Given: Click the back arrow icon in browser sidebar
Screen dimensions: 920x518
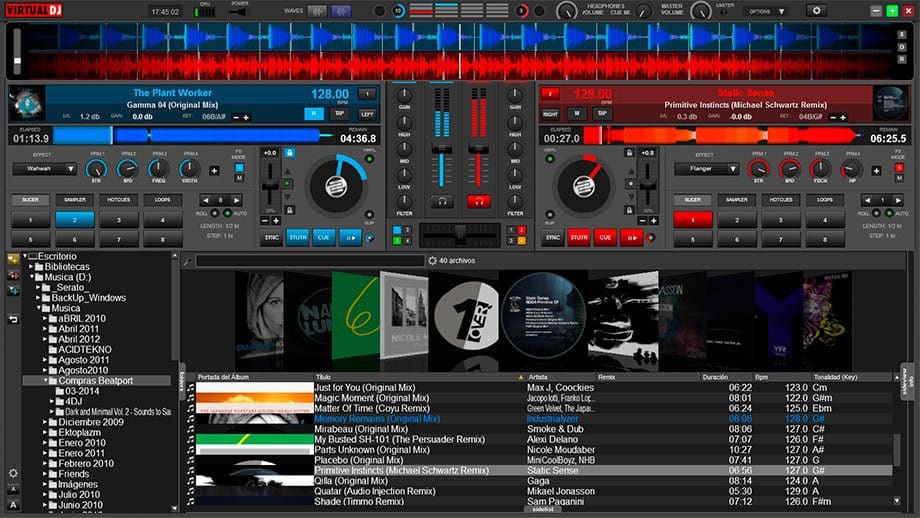Looking at the screenshot, I should pos(13,319).
